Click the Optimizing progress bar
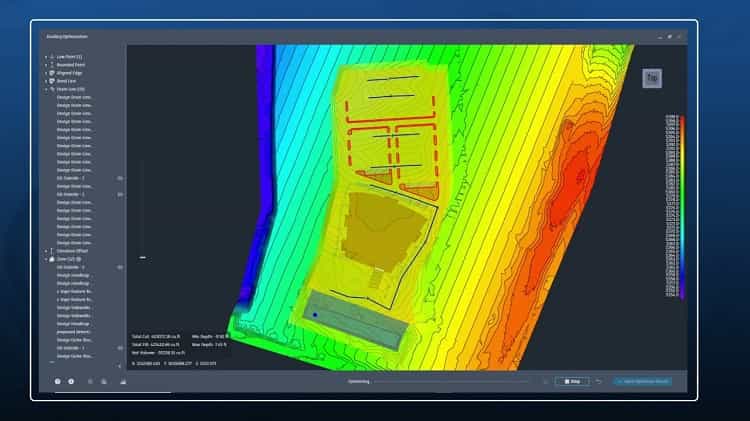 [x=451, y=381]
